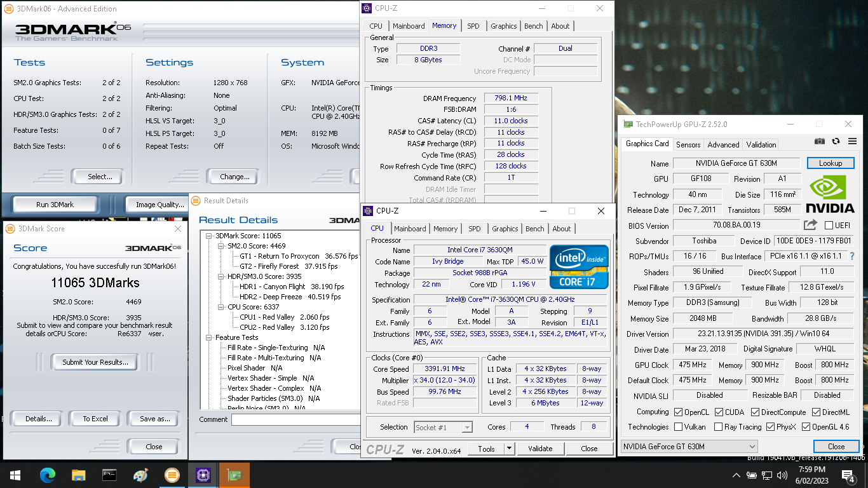
Task: Open the notification center icon
Action: (x=848, y=475)
